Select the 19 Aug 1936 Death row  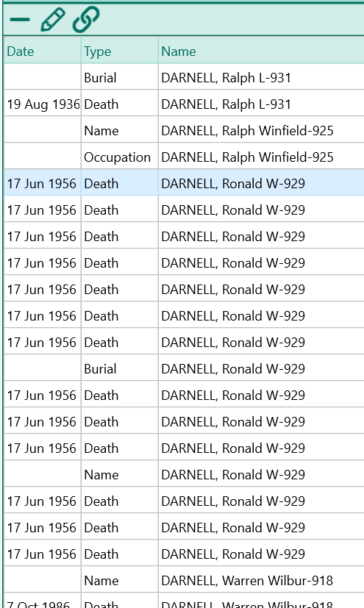[x=184, y=104]
